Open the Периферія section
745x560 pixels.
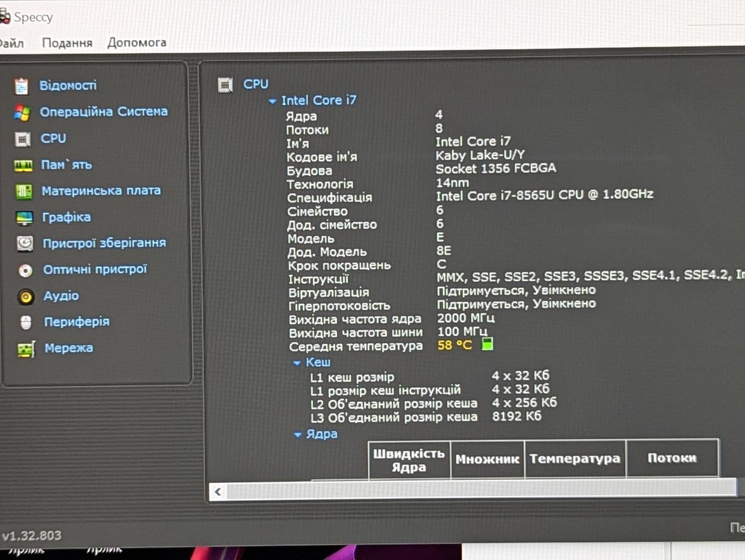click(x=77, y=322)
